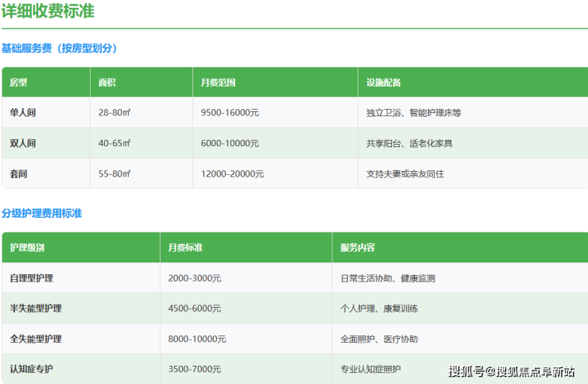Select the 面积 column header
The width and height of the screenshot is (588, 384).
(107, 83)
